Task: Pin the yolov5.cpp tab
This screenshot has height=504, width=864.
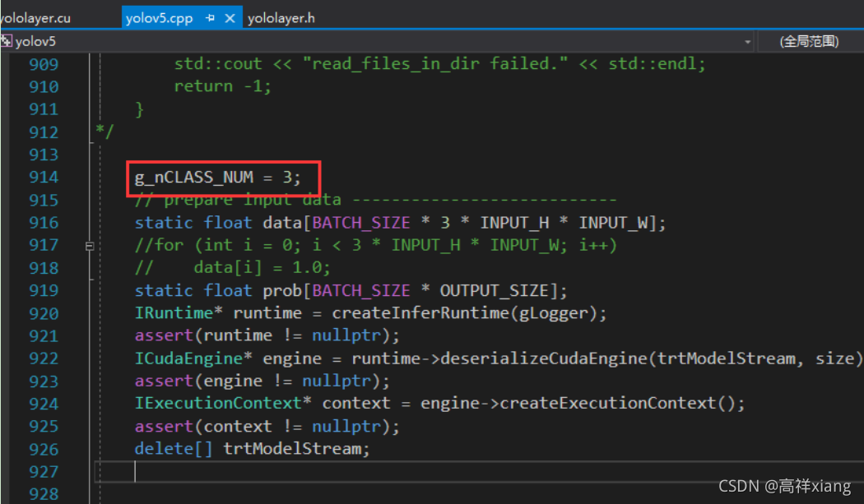Action: 210,18
